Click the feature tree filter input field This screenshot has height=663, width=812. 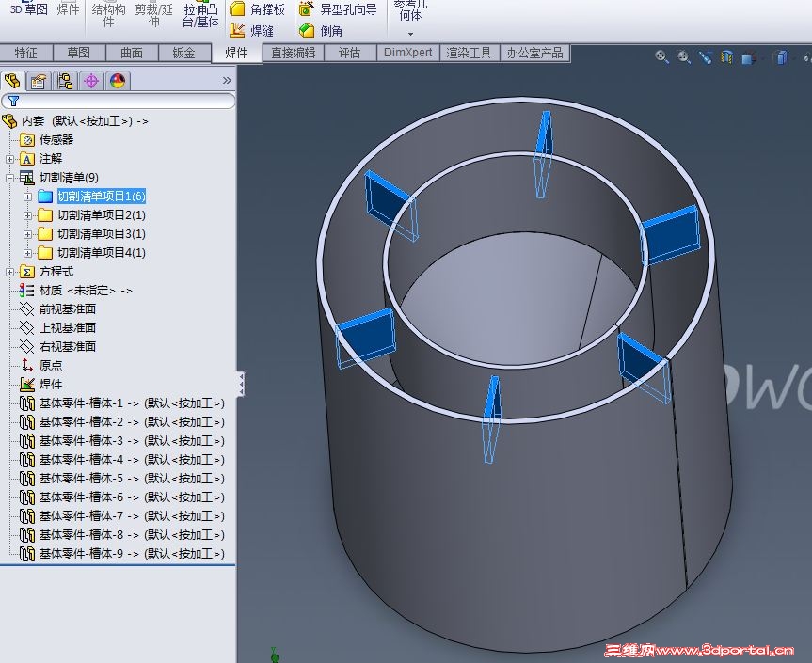tap(122, 101)
